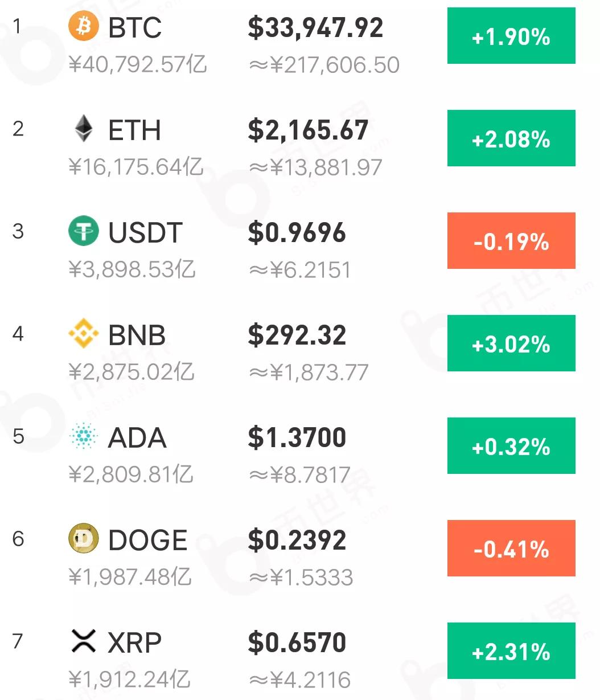Screen dimensions: 600x700
Task: Click the XRP black X icon
Action: click(x=84, y=641)
